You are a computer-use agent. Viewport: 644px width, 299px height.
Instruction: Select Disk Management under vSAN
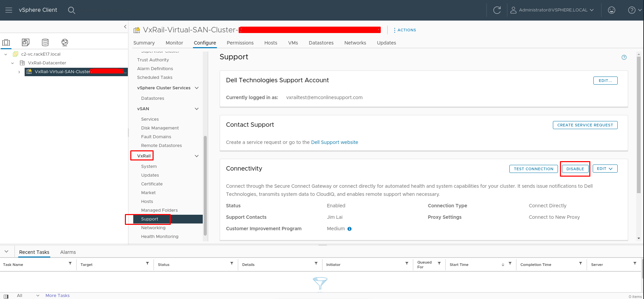(160, 128)
